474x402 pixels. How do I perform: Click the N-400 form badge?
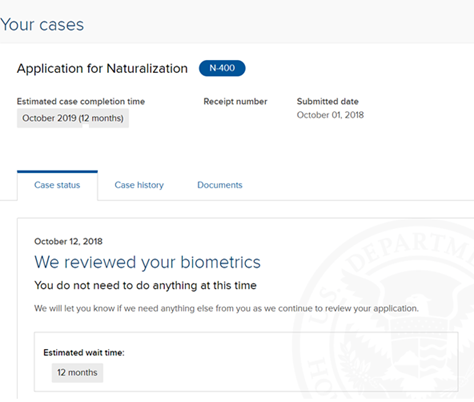[x=222, y=68]
